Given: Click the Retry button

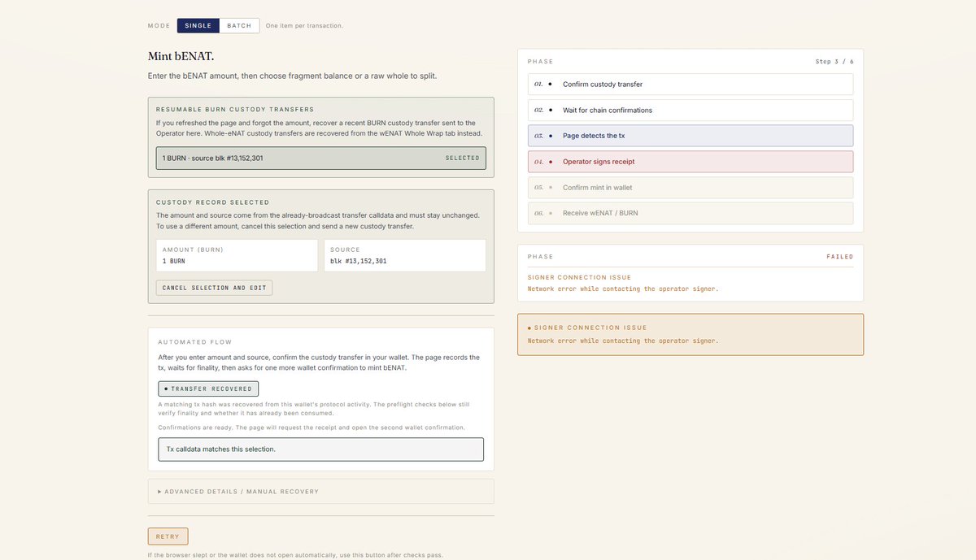Looking at the screenshot, I should (168, 536).
